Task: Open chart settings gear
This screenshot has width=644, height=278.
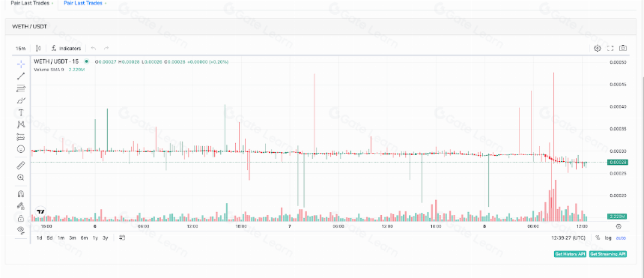Action: pos(598,48)
